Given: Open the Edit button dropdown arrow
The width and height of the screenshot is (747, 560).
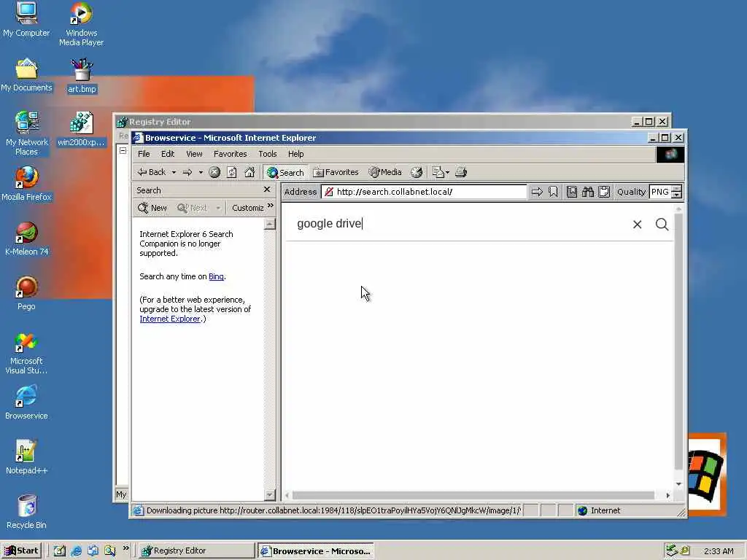Looking at the screenshot, I should [447, 172].
